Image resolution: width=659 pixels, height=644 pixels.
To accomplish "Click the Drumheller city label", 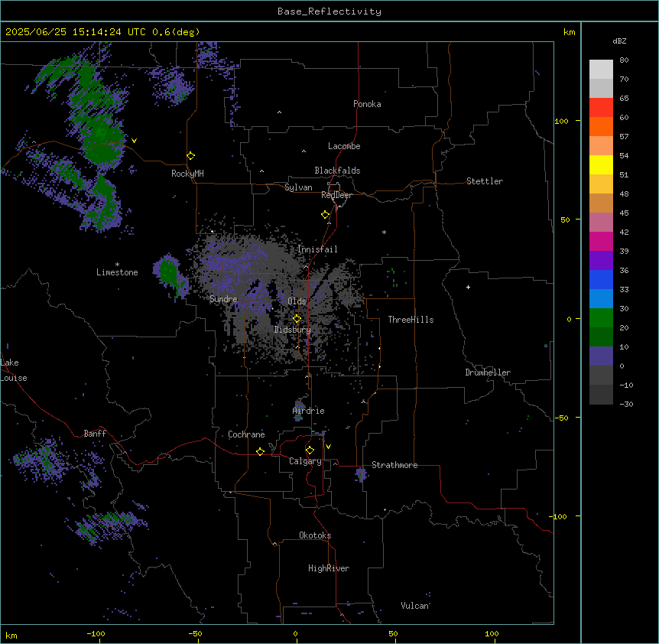I will pyautogui.click(x=488, y=372).
